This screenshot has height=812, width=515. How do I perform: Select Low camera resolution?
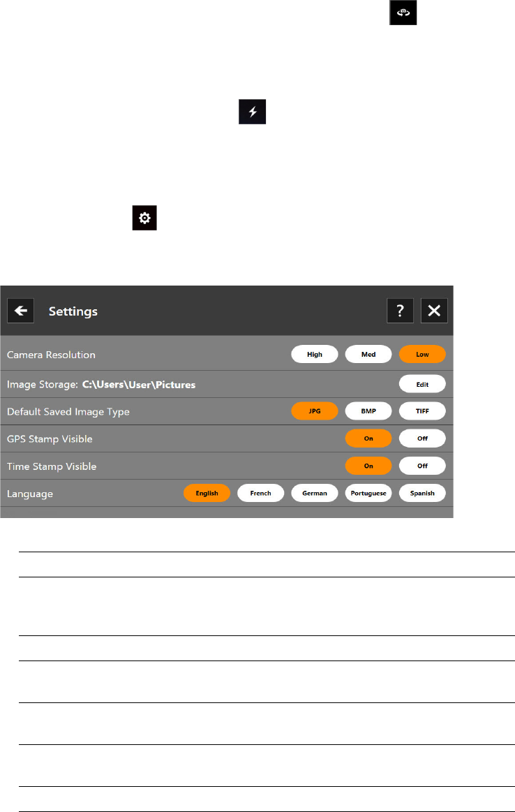click(x=422, y=354)
